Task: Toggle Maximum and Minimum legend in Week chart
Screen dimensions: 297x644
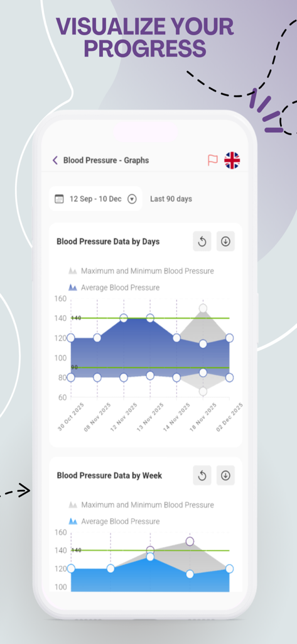Action: pyautogui.click(x=141, y=505)
